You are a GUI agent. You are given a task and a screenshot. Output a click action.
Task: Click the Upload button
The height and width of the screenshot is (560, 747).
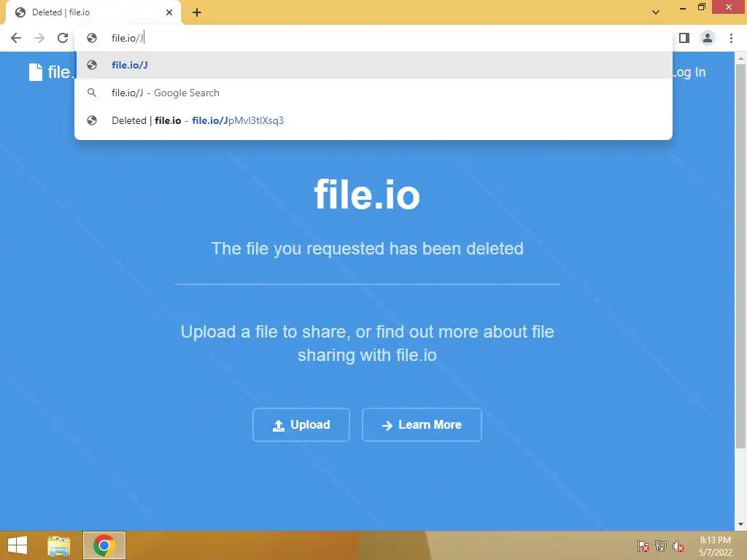coord(301,425)
